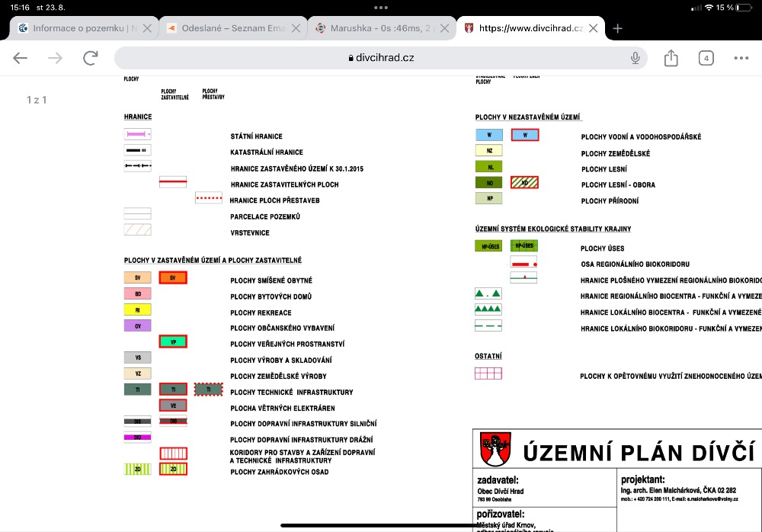The height and width of the screenshot is (532, 762).
Task: Go back with the left arrow button
Action: [x=20, y=58]
